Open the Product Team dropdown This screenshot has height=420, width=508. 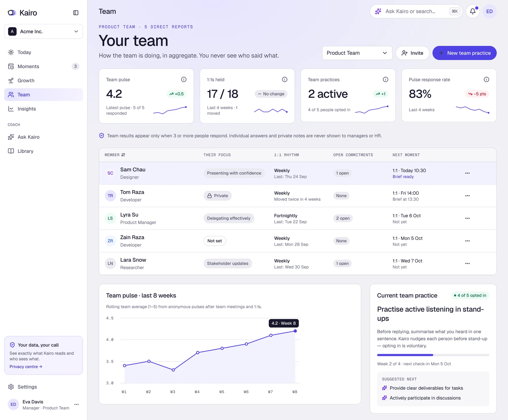click(357, 53)
